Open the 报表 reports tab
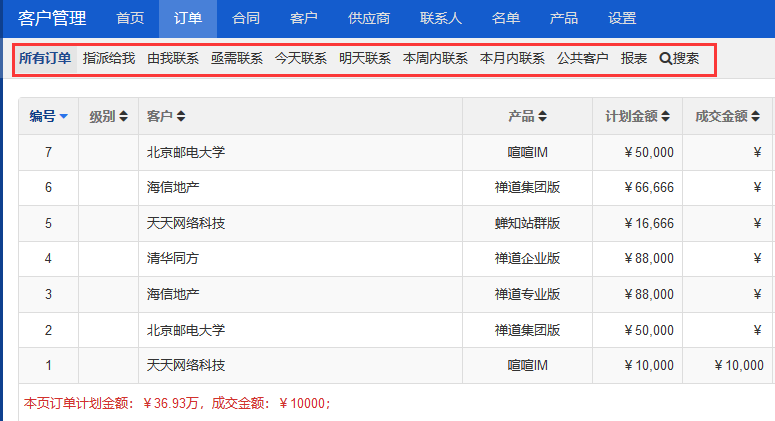This screenshot has width=775, height=421. pyautogui.click(x=634, y=58)
